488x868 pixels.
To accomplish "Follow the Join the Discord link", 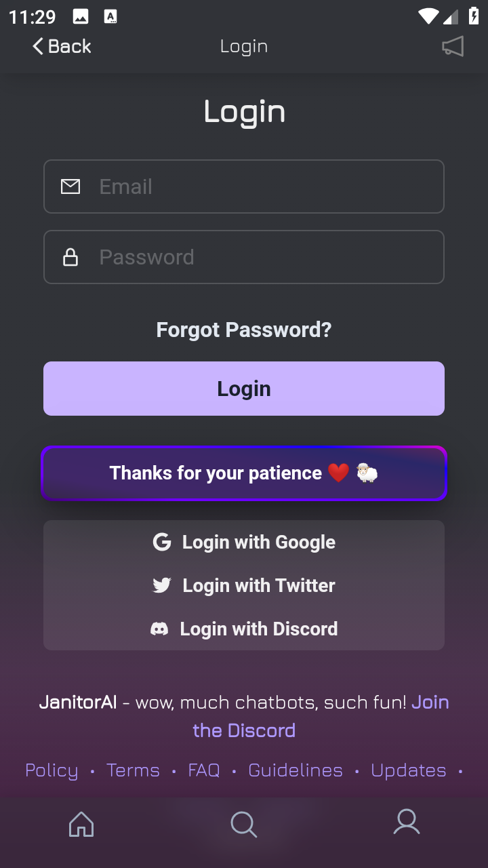I will (244, 730).
